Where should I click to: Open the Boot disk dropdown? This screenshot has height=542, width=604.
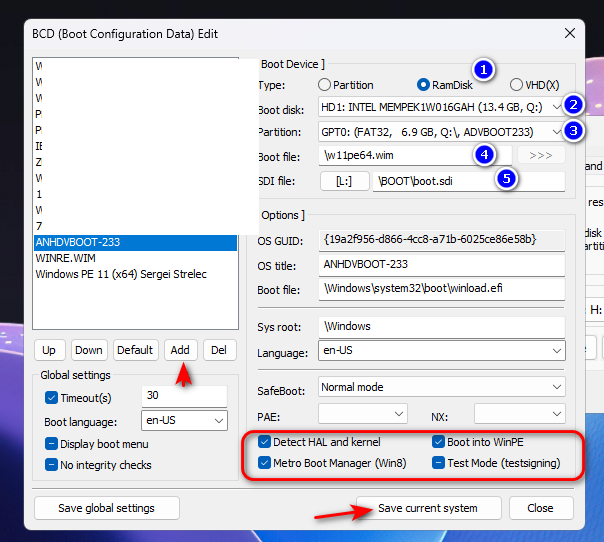pyautogui.click(x=441, y=107)
